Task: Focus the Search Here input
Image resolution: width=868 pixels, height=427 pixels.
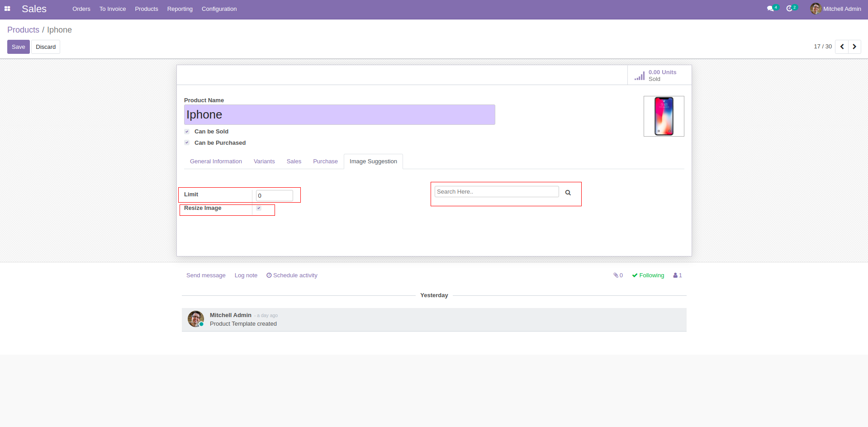Action: point(497,192)
